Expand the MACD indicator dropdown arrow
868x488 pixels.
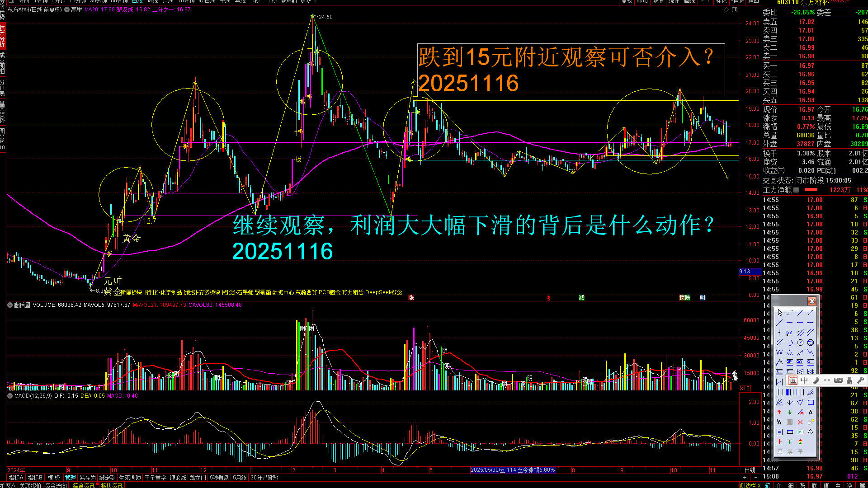coord(10,396)
